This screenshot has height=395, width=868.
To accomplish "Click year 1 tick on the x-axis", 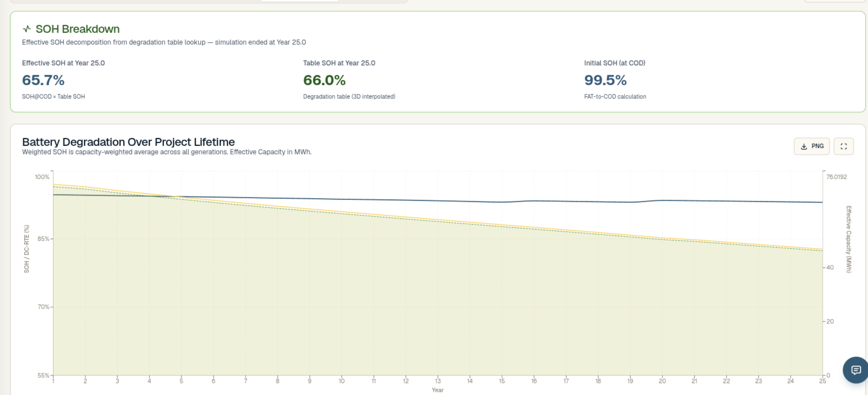I will click(53, 381).
